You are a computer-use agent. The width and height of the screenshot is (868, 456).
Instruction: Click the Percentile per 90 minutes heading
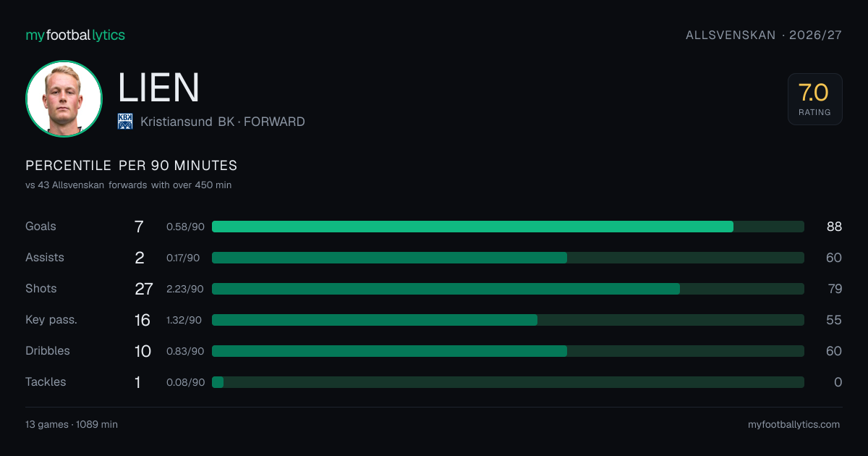click(x=132, y=166)
